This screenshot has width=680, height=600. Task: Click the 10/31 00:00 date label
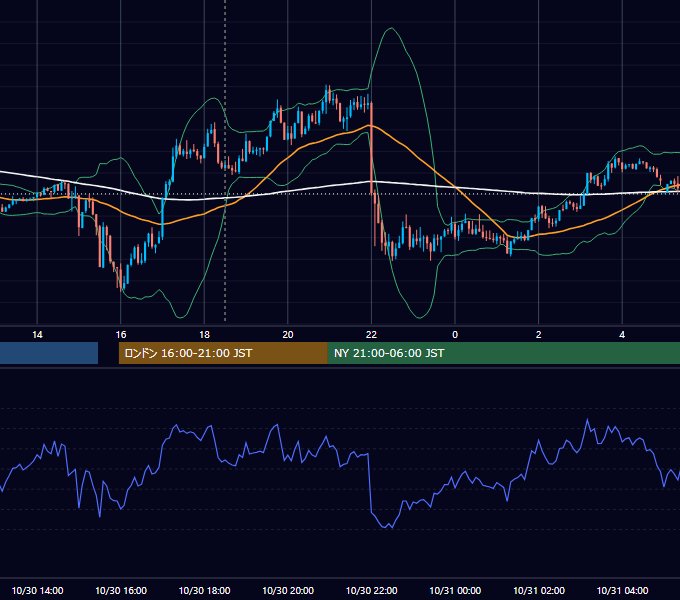tap(455, 590)
